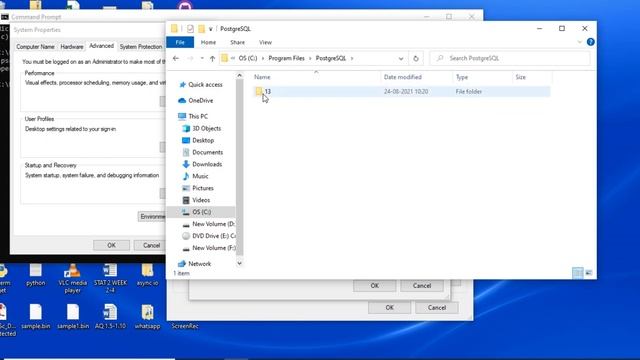Open the View ribbon tab
The height and width of the screenshot is (360, 640).
(x=265, y=42)
